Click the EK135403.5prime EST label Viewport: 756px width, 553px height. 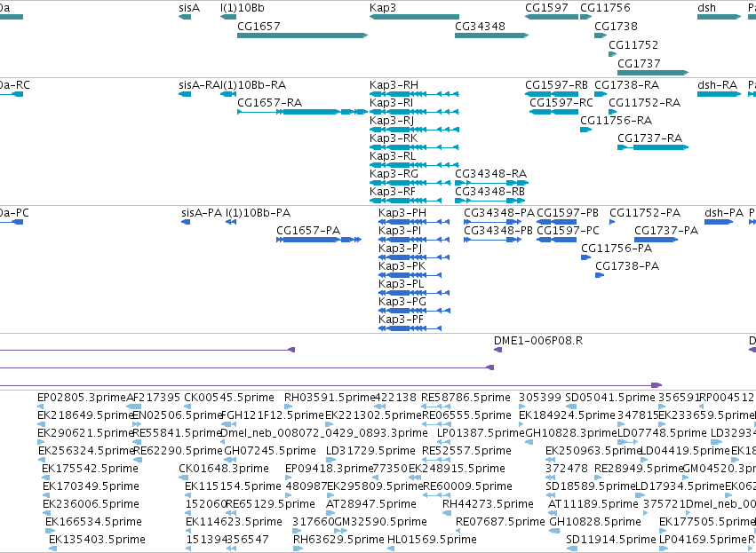pyautogui.click(x=97, y=540)
